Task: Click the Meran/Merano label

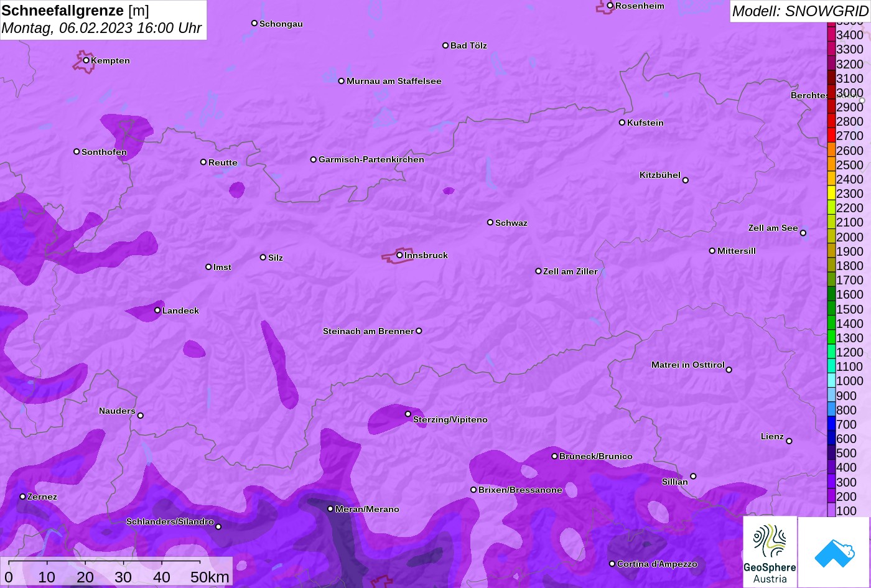Action: coord(367,509)
